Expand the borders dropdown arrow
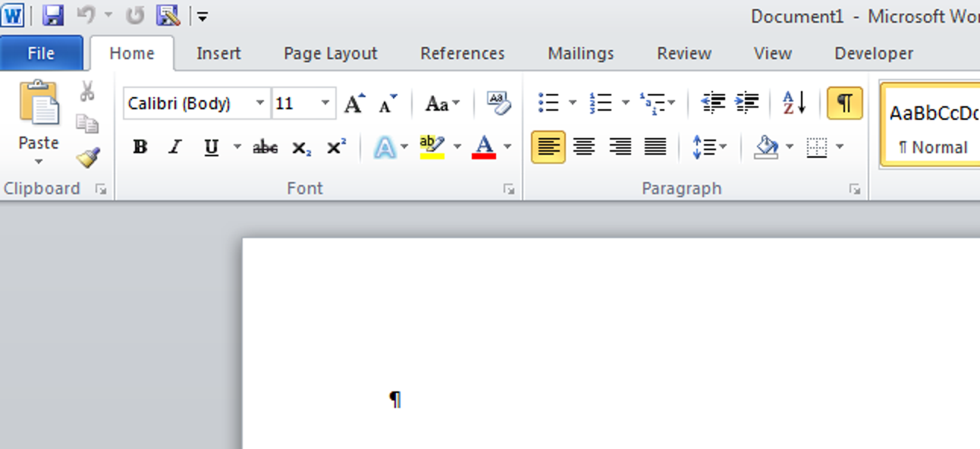The image size is (980, 449). (840, 146)
